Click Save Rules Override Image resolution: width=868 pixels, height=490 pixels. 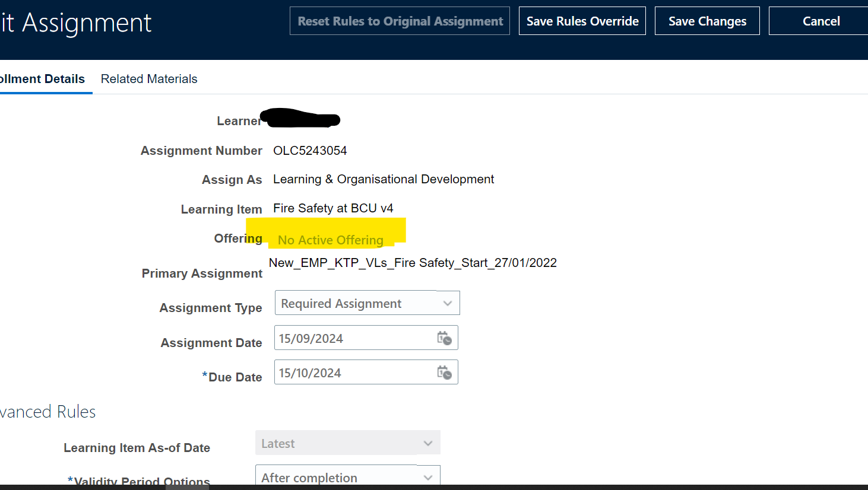coord(582,20)
